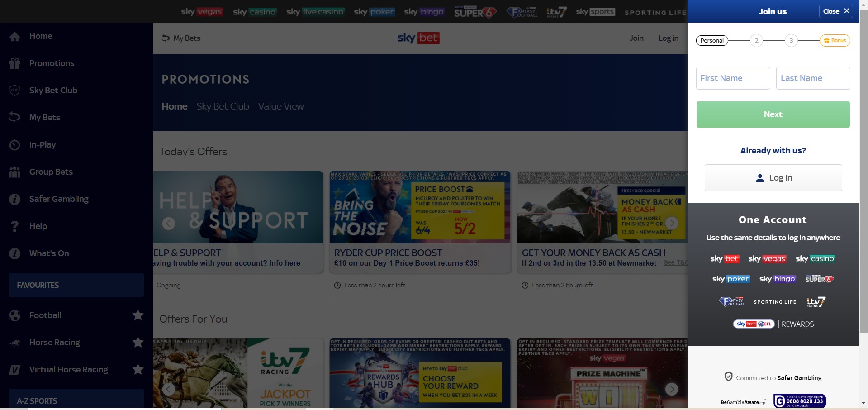Screen dimensions: 868x410
Task: Toggle the Horse Racing favourite star
Action: [x=138, y=342]
